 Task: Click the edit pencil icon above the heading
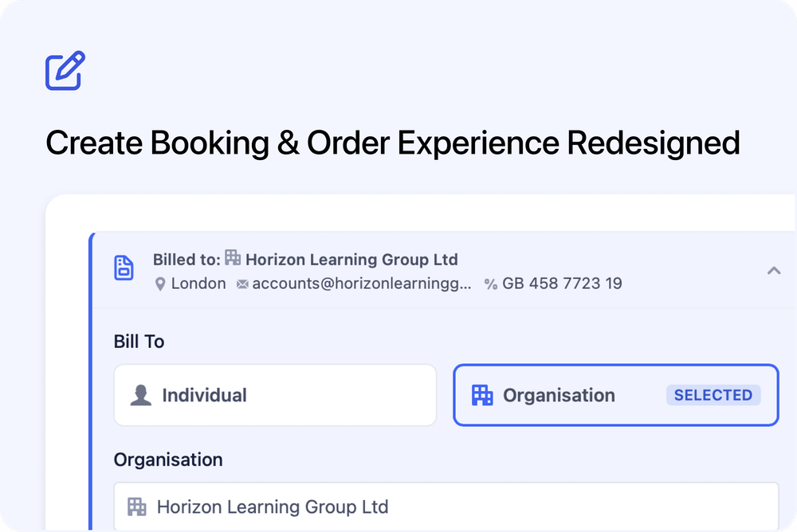64,72
